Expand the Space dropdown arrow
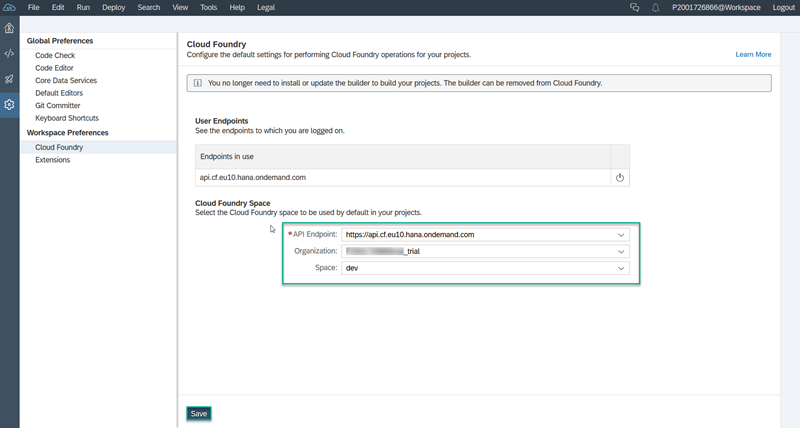 point(621,268)
